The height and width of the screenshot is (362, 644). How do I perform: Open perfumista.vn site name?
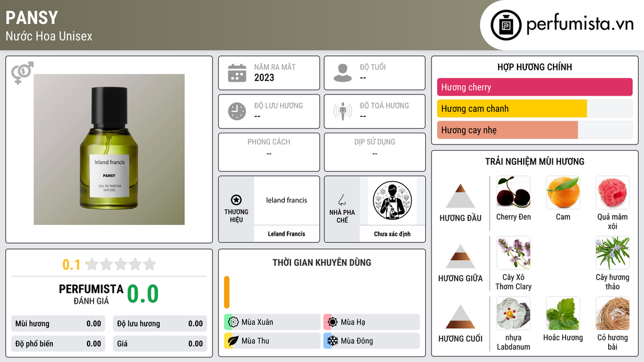(x=579, y=25)
